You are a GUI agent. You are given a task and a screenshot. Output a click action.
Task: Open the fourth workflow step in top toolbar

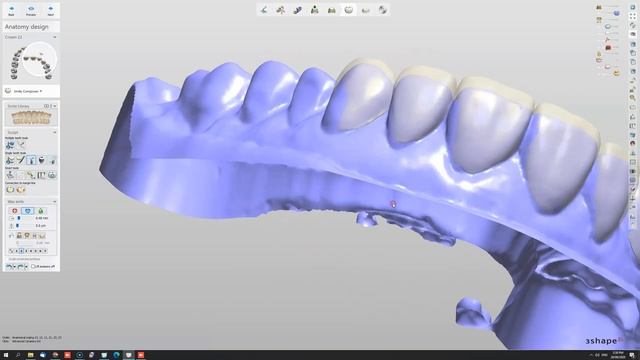pos(315,10)
